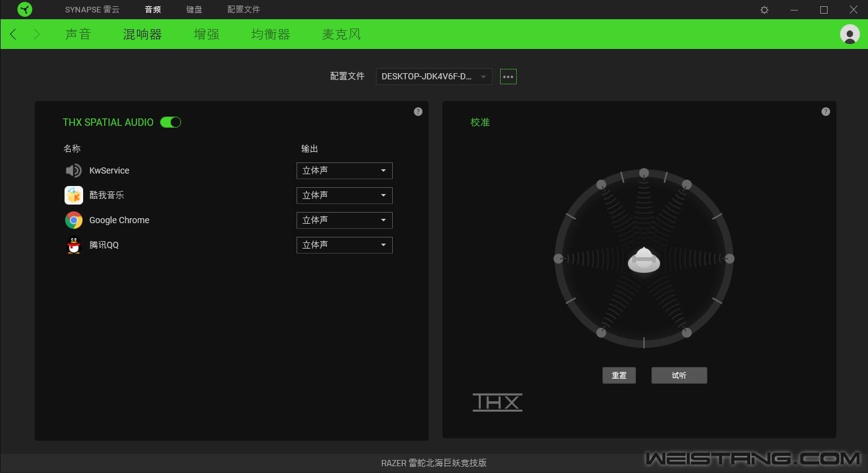Go back with left arrow

(13, 34)
